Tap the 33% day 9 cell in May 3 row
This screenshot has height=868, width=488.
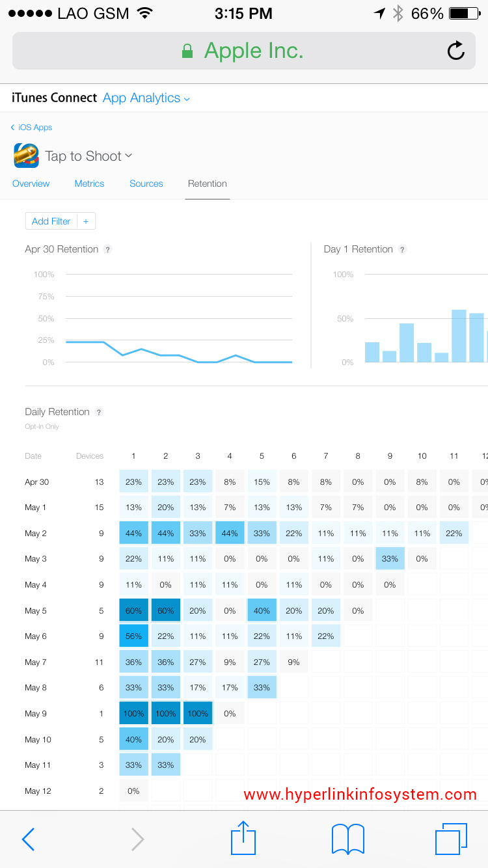pyautogui.click(x=390, y=559)
